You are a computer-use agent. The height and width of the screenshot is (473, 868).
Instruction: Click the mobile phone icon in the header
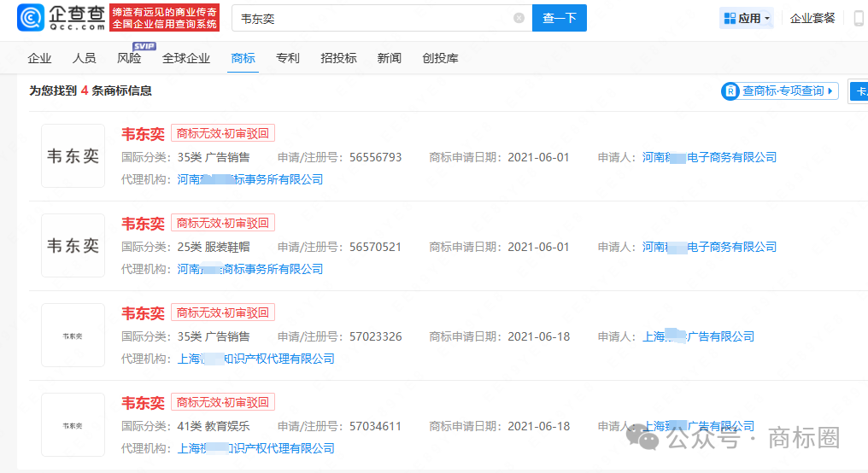tap(859, 18)
